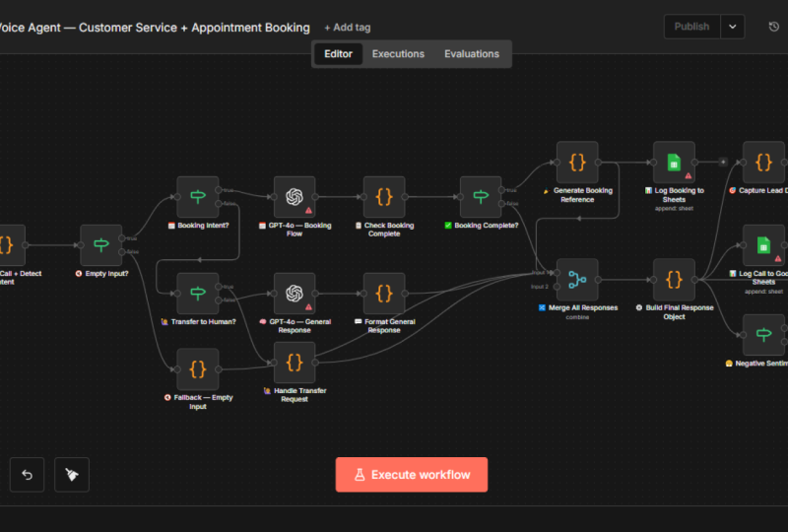
Task: Open the workflow history clock icon
Action: [x=774, y=27]
